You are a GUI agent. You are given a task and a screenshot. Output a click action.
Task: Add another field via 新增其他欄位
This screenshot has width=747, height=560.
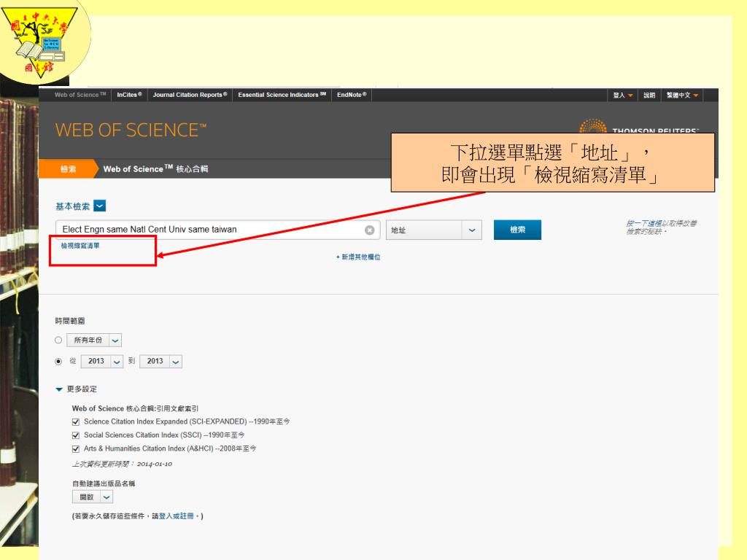click(358, 257)
